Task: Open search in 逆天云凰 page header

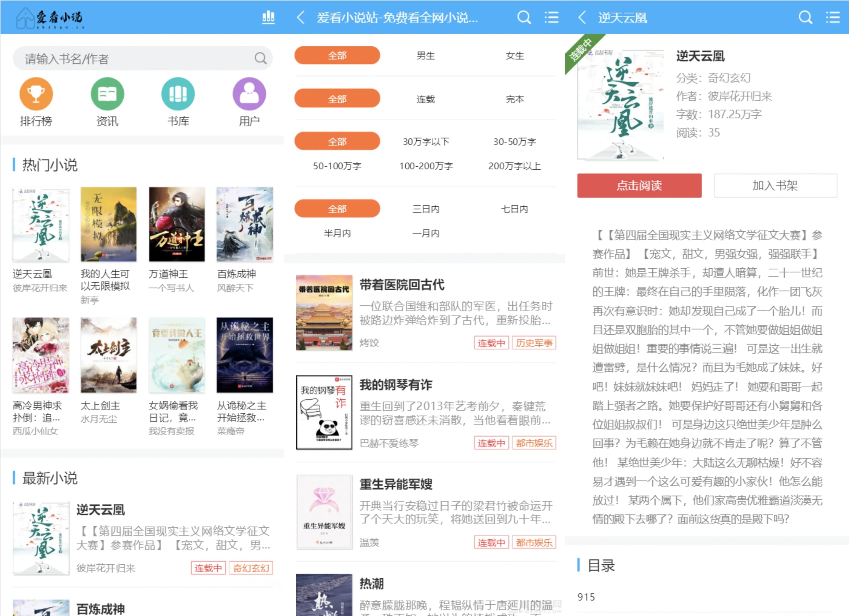Action: [806, 17]
